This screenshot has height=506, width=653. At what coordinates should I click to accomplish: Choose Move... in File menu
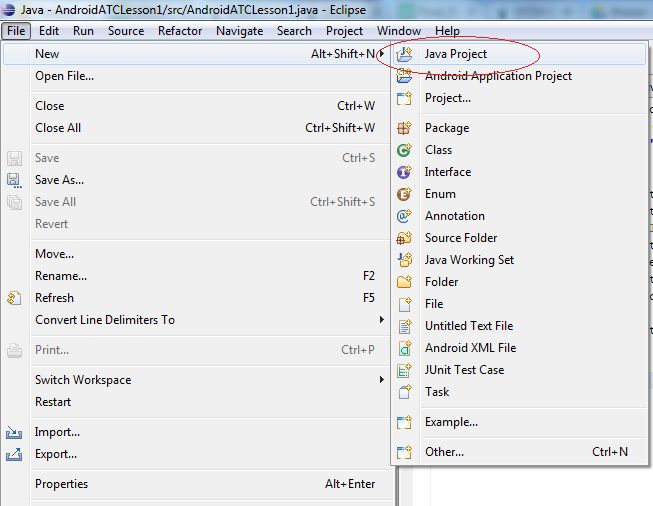click(197, 254)
